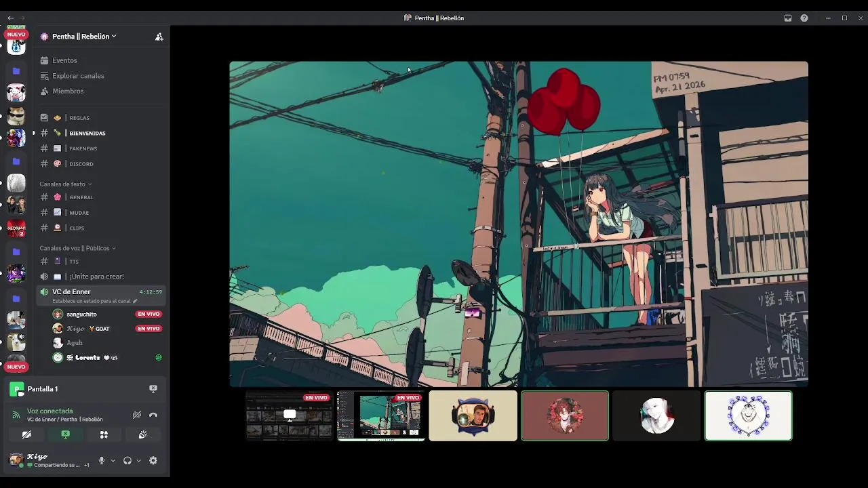Click the 4:12:59 call timer
This screenshot has width=868, height=488.
coord(151,292)
